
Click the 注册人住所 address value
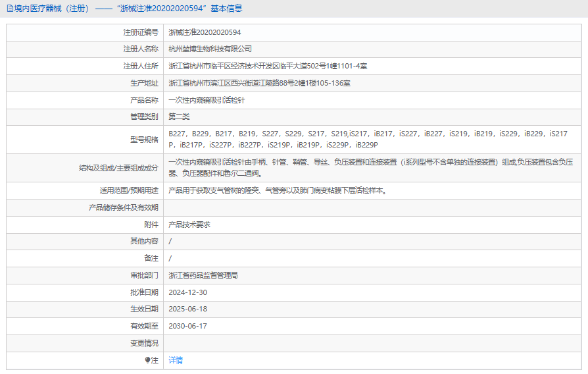(268, 66)
